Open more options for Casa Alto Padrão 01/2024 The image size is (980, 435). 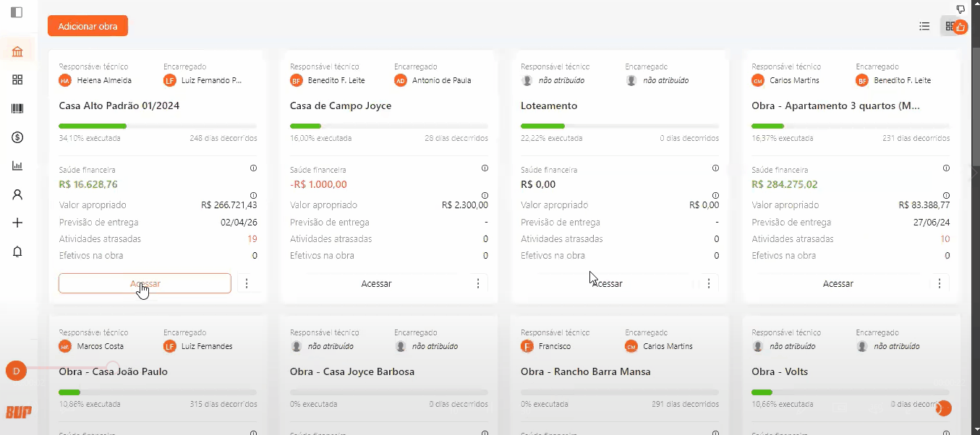pos(247,283)
